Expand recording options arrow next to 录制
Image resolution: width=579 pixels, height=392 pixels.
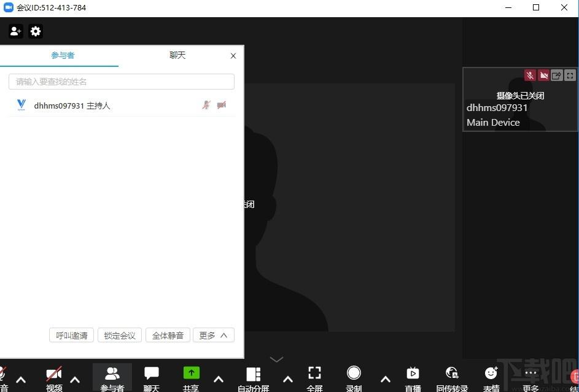pyautogui.click(x=386, y=380)
